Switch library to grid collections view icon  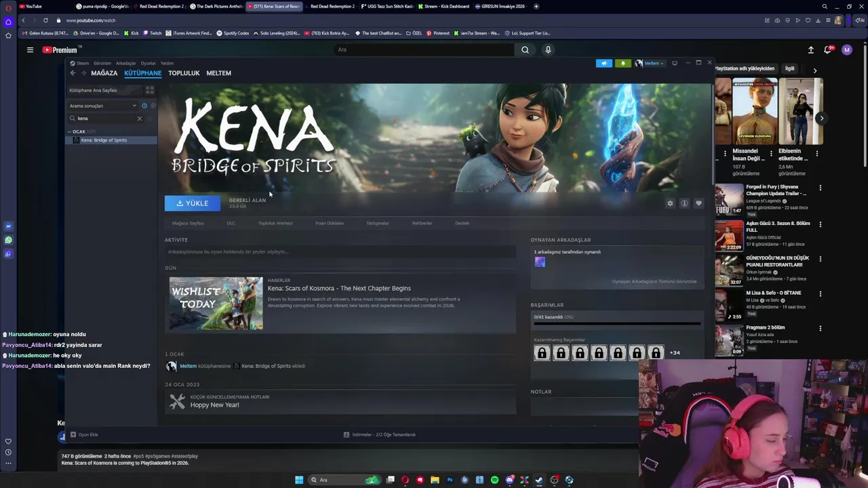click(x=150, y=90)
